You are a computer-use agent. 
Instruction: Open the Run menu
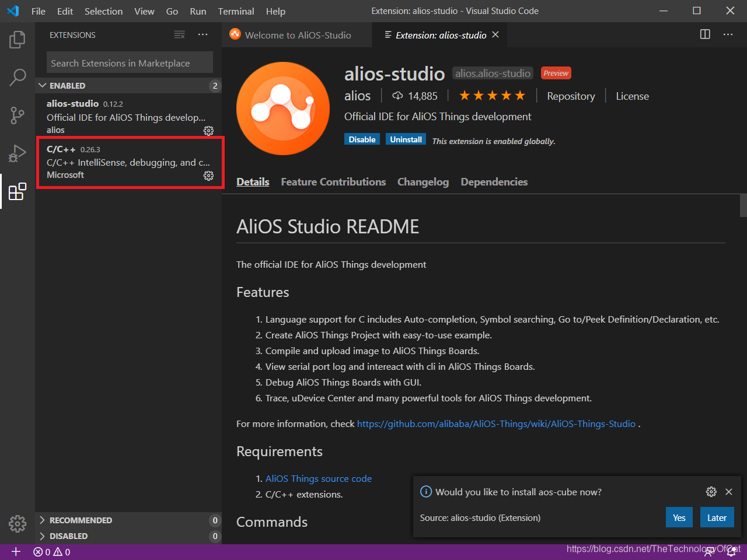pyautogui.click(x=198, y=11)
